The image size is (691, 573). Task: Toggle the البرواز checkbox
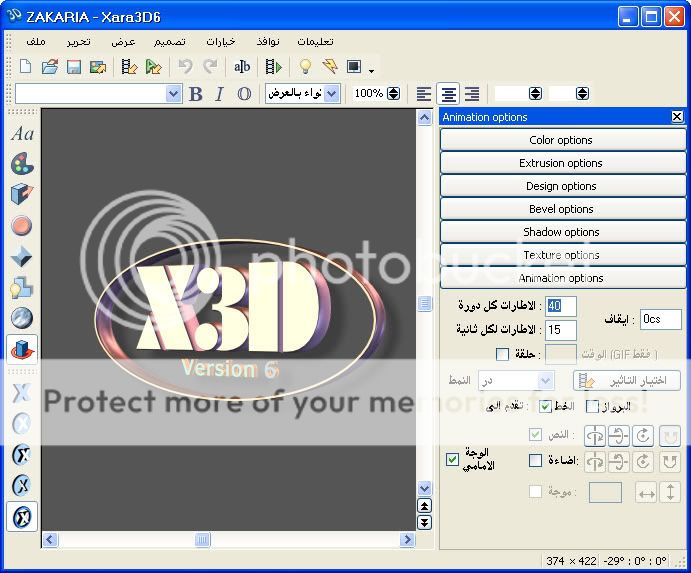coord(592,406)
